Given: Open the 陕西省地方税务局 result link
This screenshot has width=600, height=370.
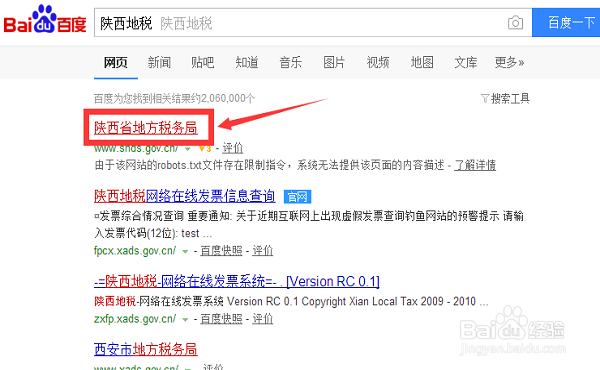Looking at the screenshot, I should (x=146, y=128).
